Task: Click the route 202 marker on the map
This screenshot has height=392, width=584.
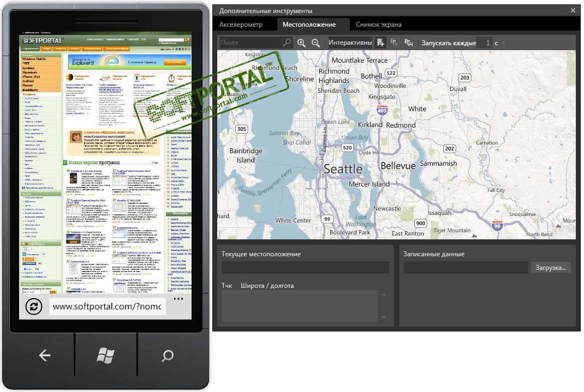Action: (x=450, y=149)
